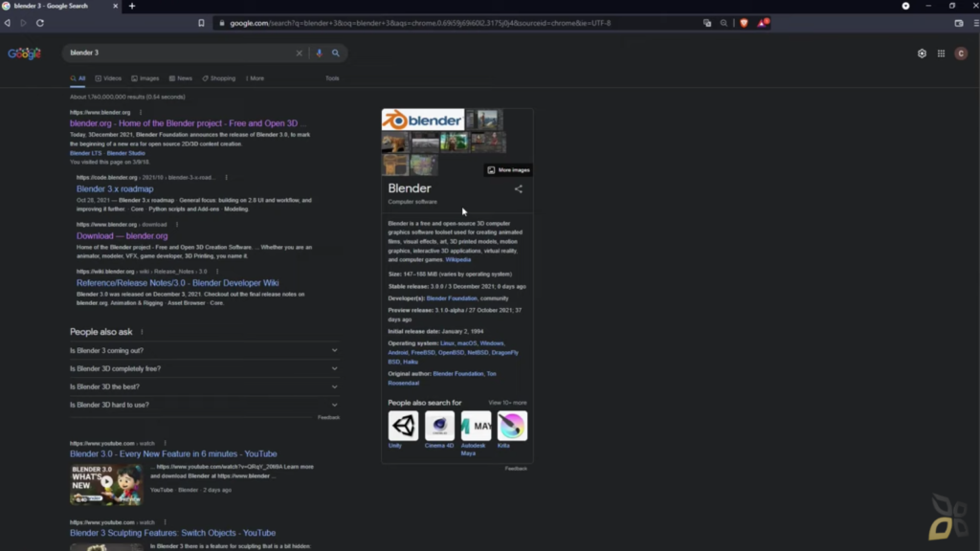
Task: Open options dots beside blender.org result
Action: click(x=141, y=113)
